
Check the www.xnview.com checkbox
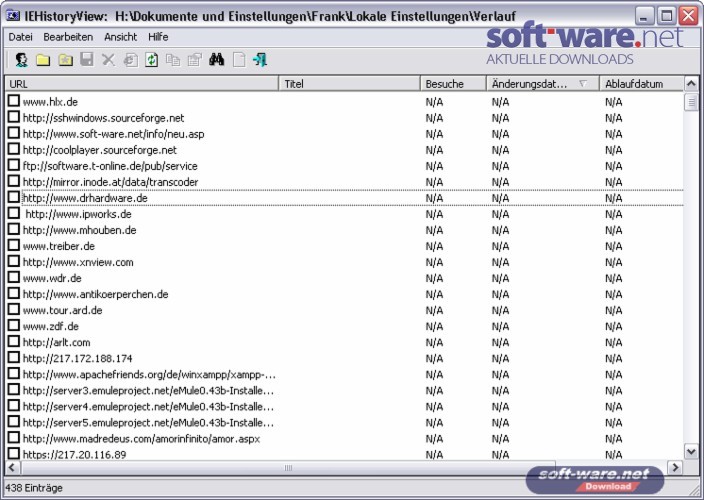14,262
